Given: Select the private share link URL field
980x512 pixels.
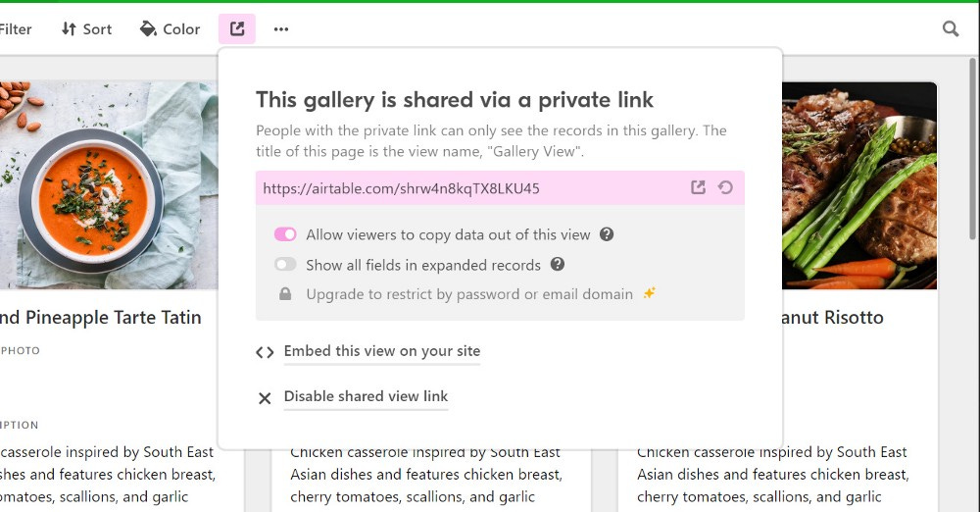Looking at the screenshot, I should coord(500,187).
